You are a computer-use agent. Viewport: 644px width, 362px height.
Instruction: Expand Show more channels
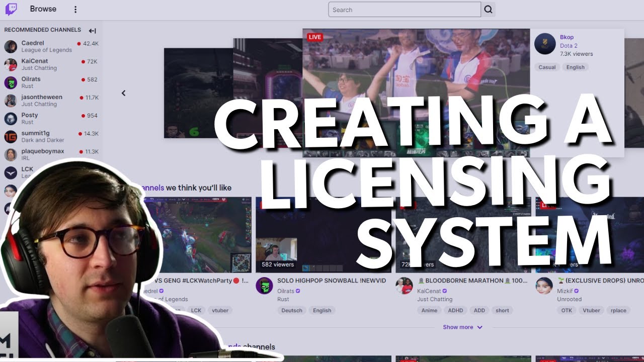(x=462, y=327)
